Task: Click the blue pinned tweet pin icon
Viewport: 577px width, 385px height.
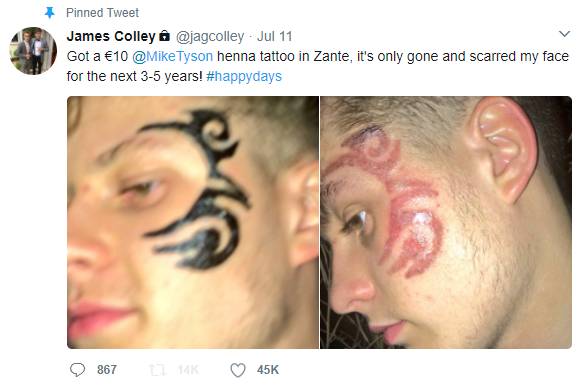Action: (x=49, y=13)
